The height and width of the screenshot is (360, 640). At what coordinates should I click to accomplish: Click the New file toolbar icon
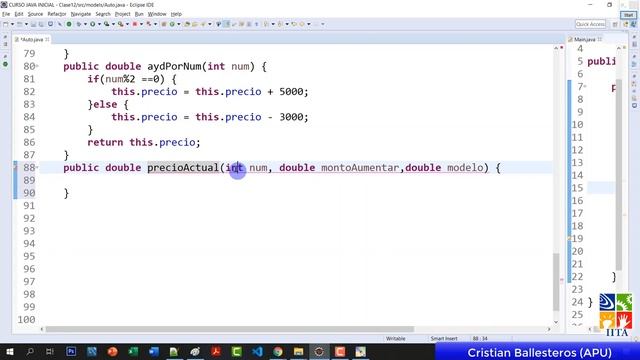click(x=5, y=24)
